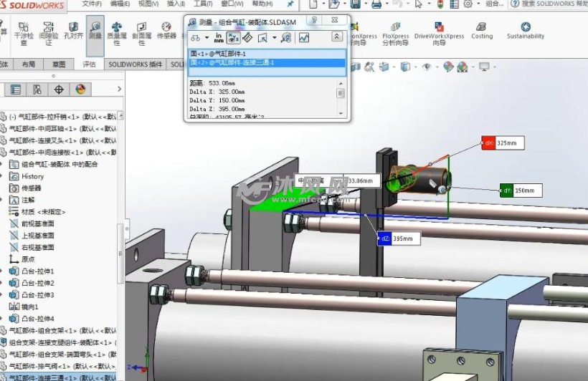The width and height of the screenshot is (588, 381).
Task: Open DisplayManager color-ball tab
Action: pyautogui.click(x=80, y=90)
